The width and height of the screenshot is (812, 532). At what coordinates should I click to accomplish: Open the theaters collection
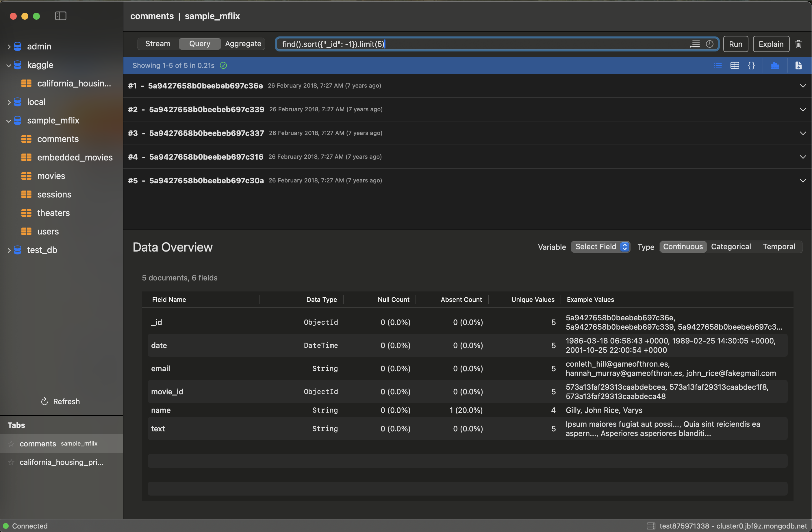[x=53, y=213]
